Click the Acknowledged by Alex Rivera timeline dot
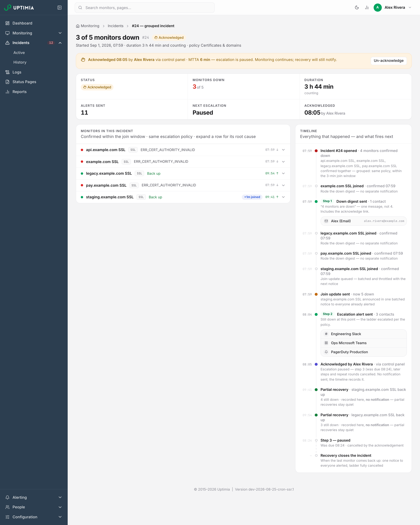This screenshot has height=525, width=420. (316, 364)
